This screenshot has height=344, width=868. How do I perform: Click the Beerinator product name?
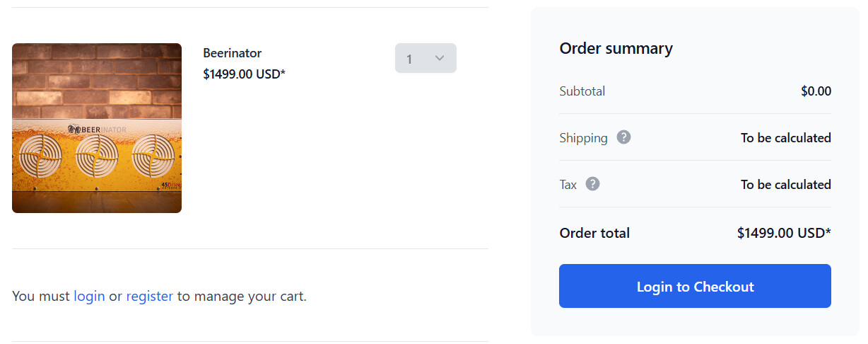pyautogui.click(x=232, y=53)
